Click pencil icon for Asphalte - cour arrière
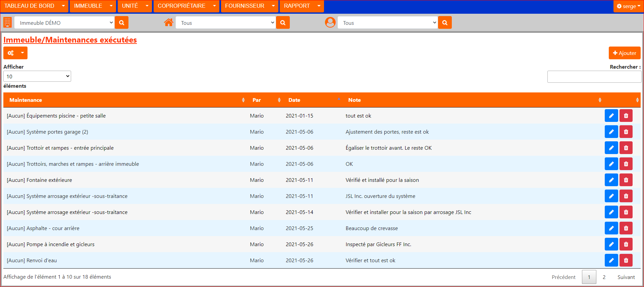Viewport: 644px width, 287px height. coord(611,228)
